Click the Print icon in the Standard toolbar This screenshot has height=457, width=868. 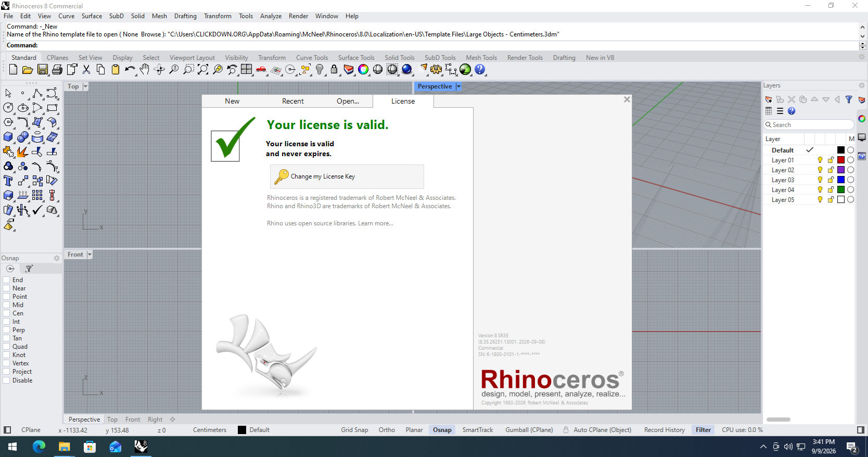57,70
